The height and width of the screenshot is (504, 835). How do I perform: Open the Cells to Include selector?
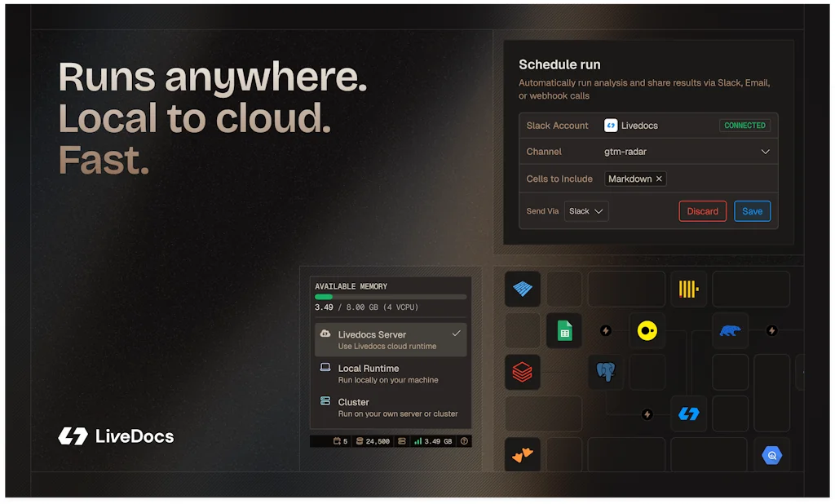[x=635, y=179]
